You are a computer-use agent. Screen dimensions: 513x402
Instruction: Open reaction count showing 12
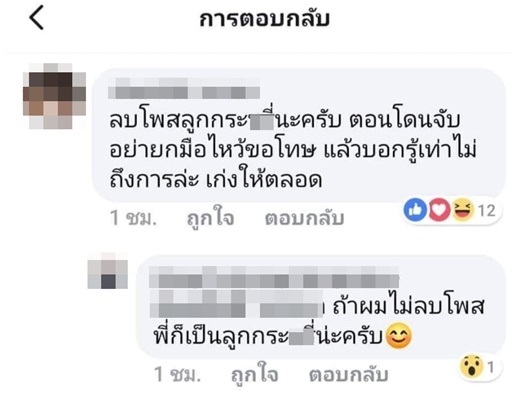[x=487, y=211]
